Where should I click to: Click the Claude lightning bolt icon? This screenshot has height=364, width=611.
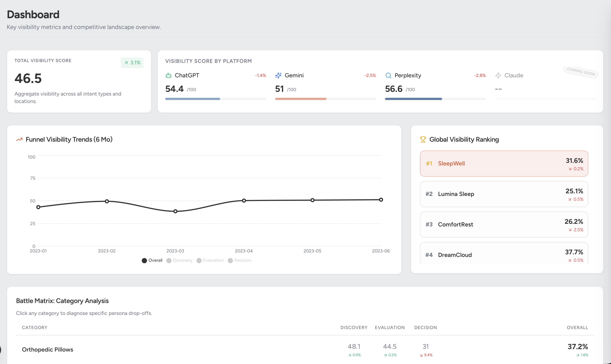(x=498, y=75)
